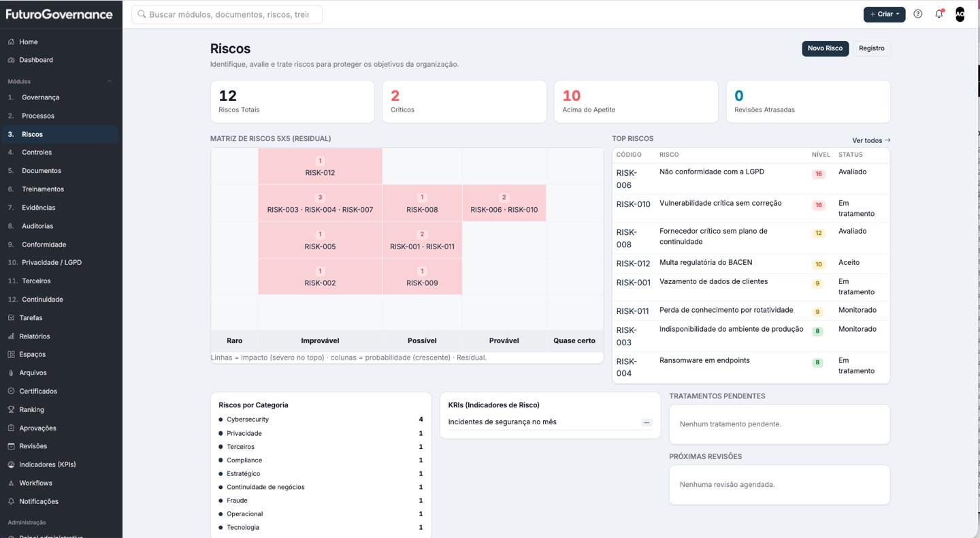Click the Arquivos paperclip icon

pos(11,373)
